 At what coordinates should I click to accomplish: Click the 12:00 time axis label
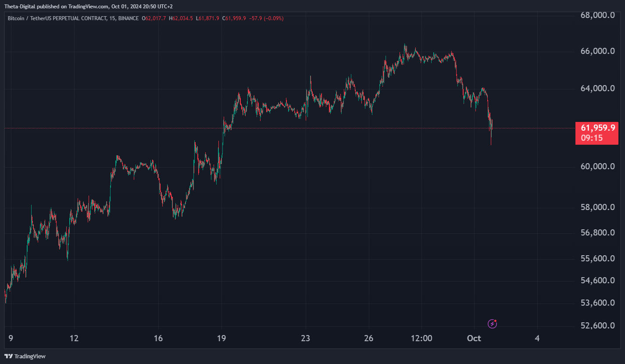coord(421,338)
